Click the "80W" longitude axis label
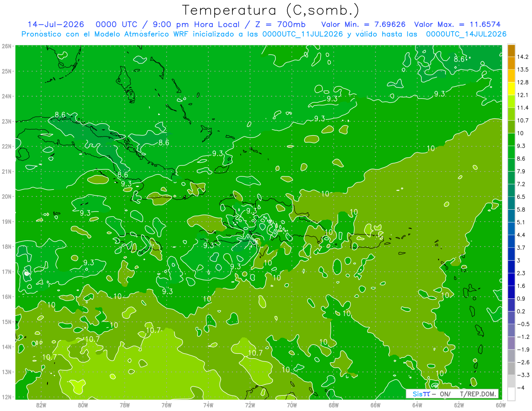 82,405
